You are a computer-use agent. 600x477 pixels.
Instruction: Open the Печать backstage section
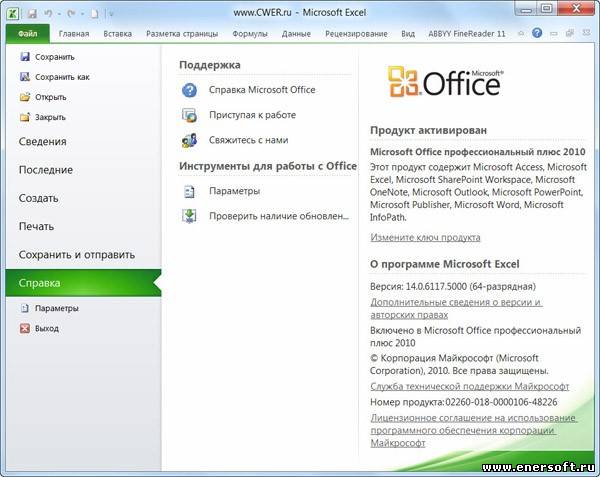click(x=36, y=226)
